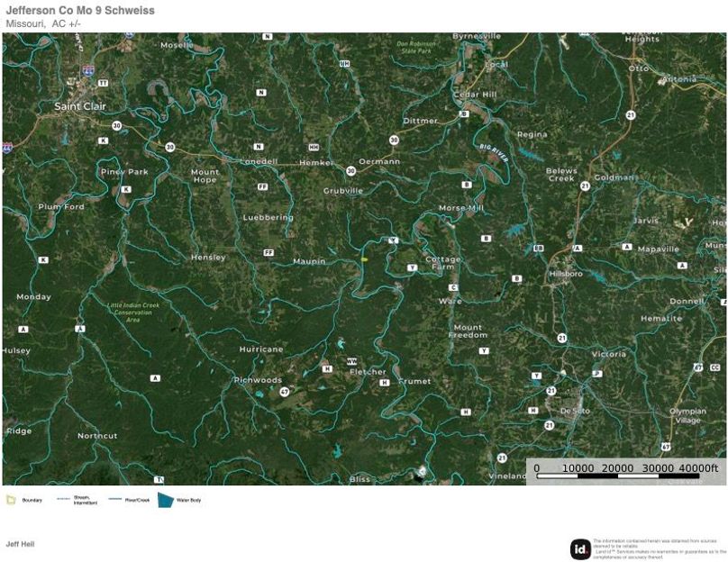Screen dimensions: 728x562
Task: Click the route 47 shield near Richwoods
Action: pyautogui.click(x=285, y=392)
